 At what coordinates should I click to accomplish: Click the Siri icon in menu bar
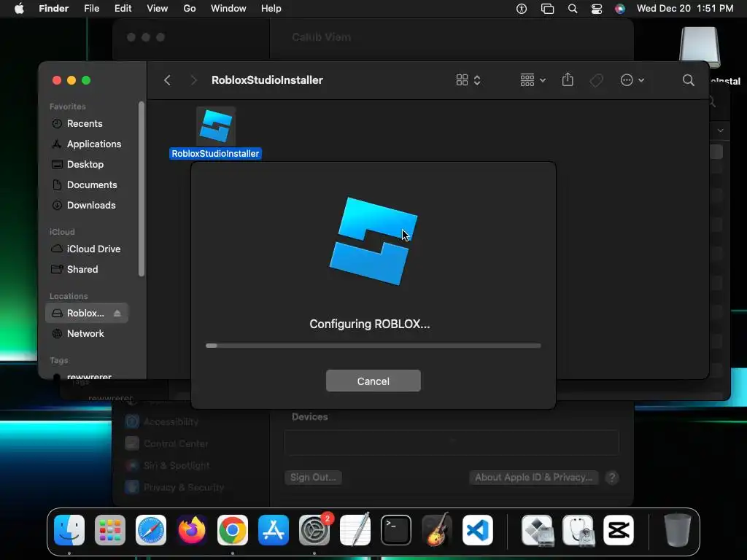(620, 9)
